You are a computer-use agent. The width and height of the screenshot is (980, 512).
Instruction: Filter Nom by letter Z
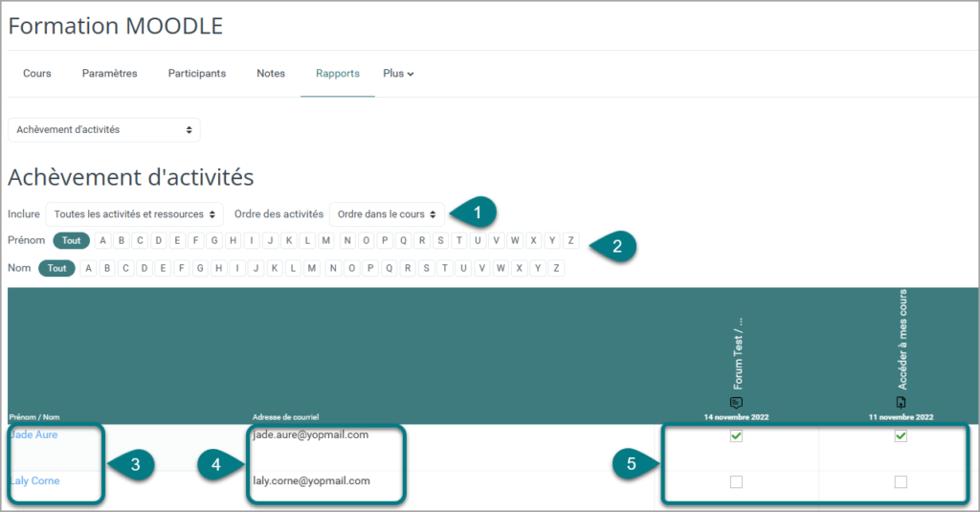(x=556, y=268)
